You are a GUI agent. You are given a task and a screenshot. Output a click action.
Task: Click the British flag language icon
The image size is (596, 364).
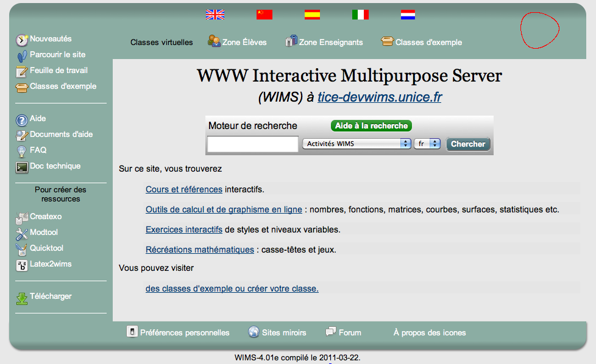(215, 15)
